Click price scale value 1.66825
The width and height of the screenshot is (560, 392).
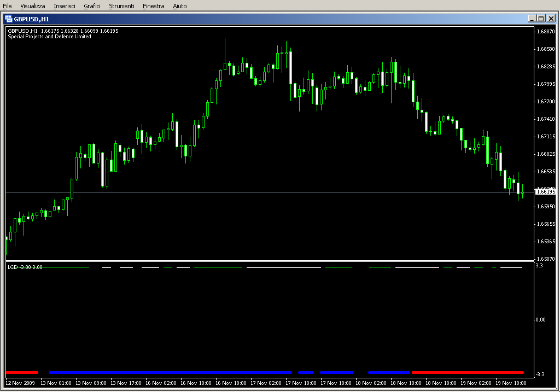(x=546, y=154)
